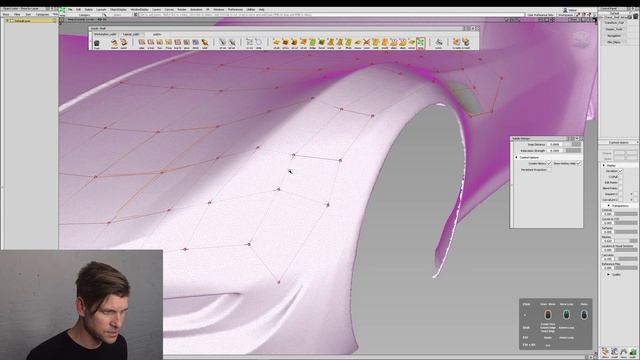Toggle the Show History Visual checkbox

point(578,163)
